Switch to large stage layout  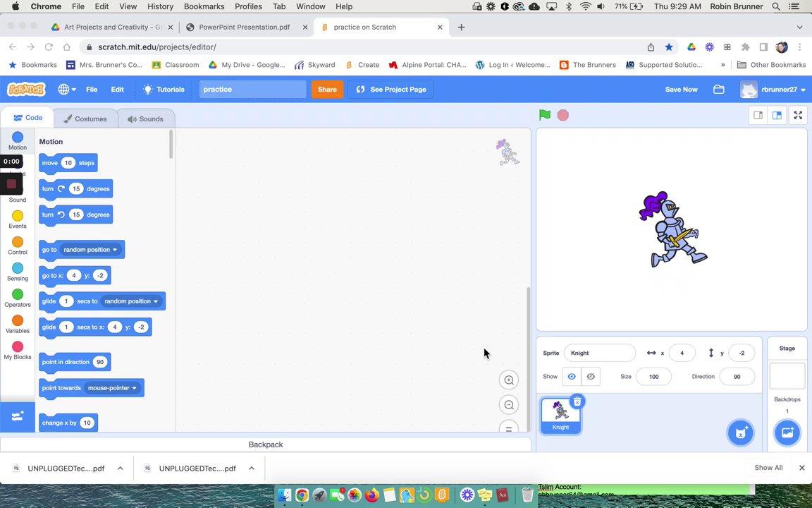(x=777, y=115)
